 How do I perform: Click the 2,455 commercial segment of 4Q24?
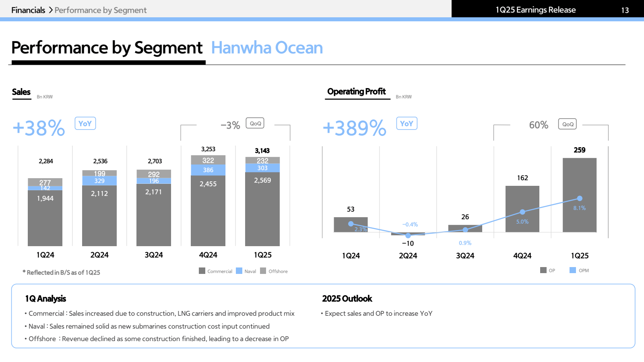(208, 211)
